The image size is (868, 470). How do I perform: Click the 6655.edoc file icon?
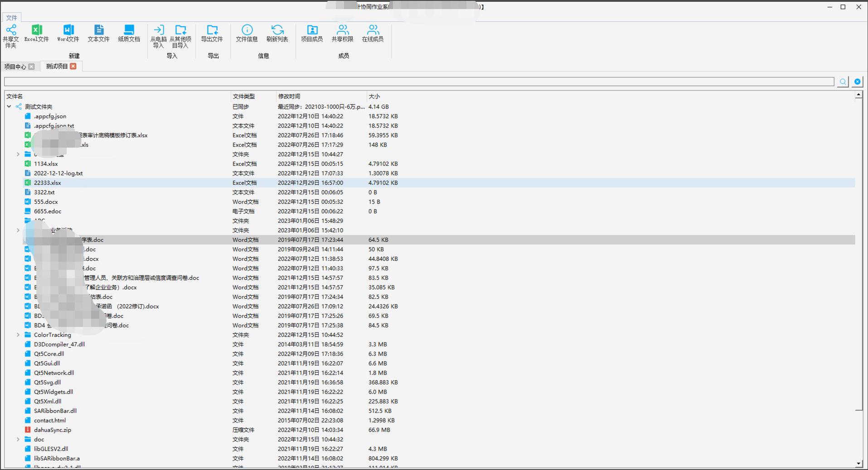28,211
